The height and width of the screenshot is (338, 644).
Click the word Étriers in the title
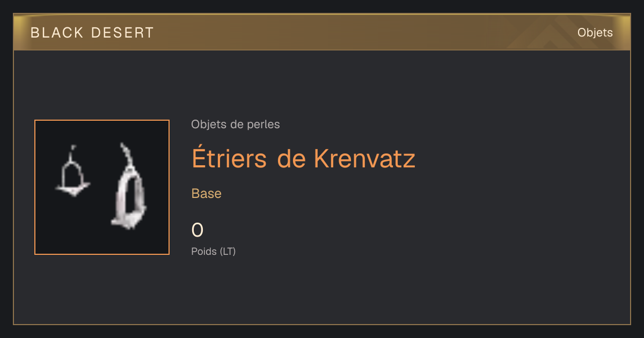(x=229, y=159)
